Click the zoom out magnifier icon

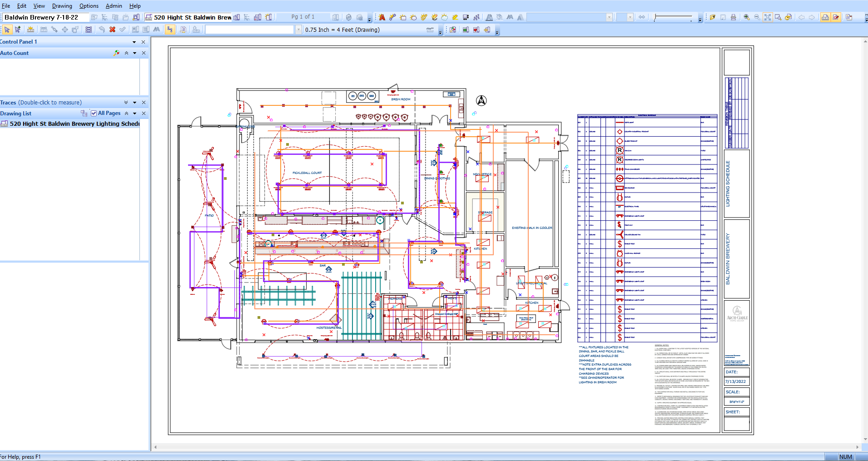tap(757, 17)
